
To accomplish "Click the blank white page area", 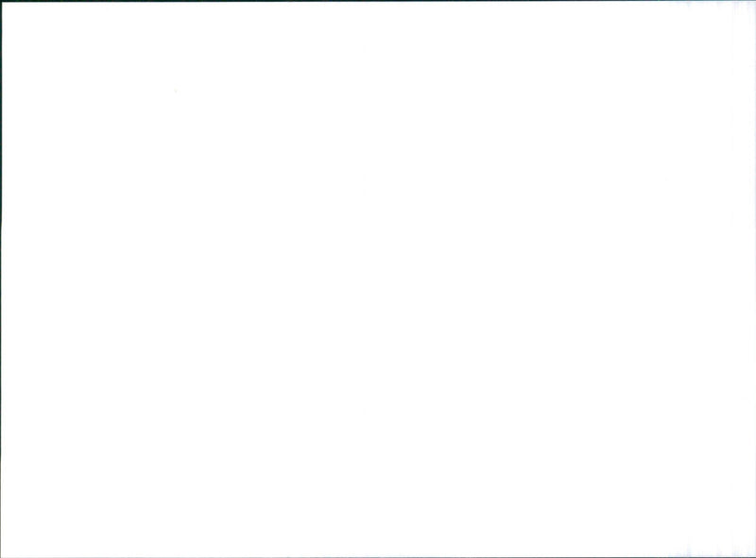I will 378,279.
